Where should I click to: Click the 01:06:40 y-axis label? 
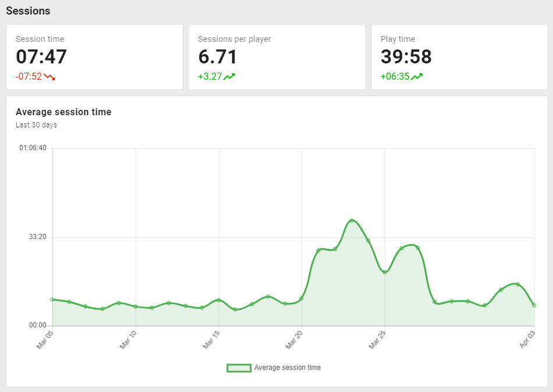(33, 148)
